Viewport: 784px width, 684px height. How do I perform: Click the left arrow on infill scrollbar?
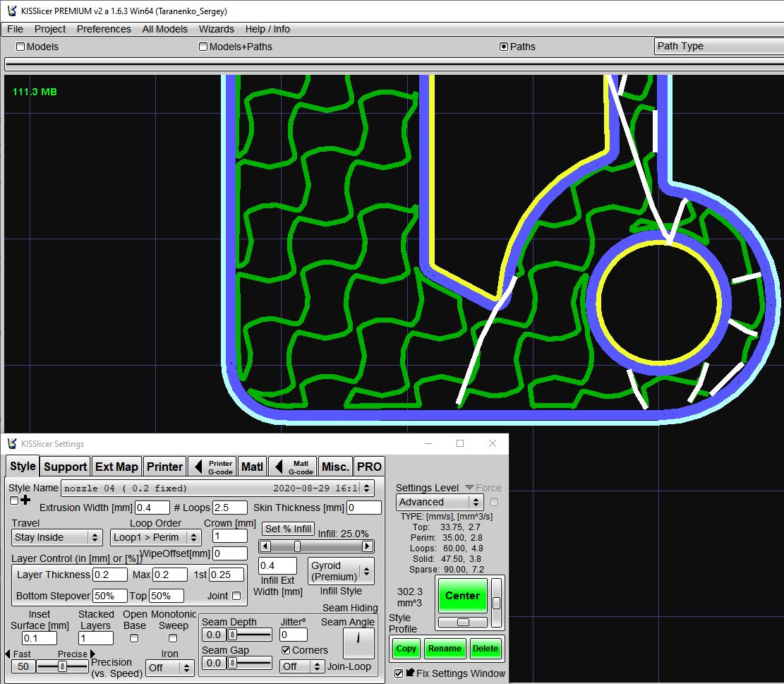265,546
